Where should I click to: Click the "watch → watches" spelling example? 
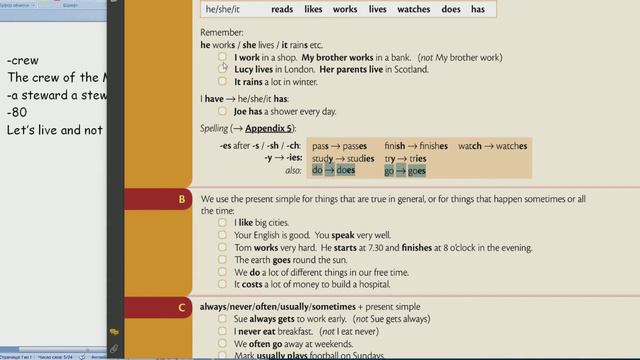coord(492,146)
